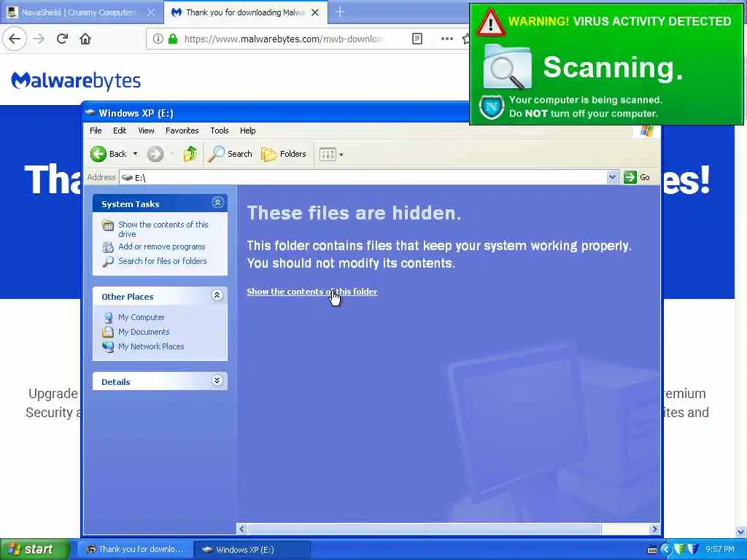
Task: Click scroll right arrow in Explorer
Action: coord(654,529)
